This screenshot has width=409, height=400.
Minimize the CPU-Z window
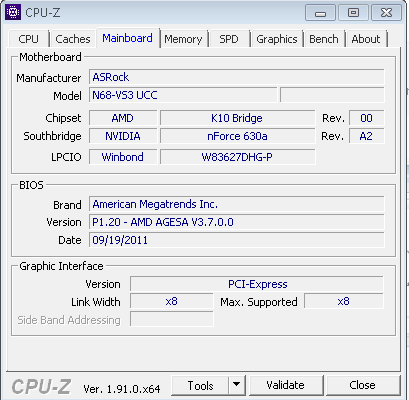click(x=320, y=13)
